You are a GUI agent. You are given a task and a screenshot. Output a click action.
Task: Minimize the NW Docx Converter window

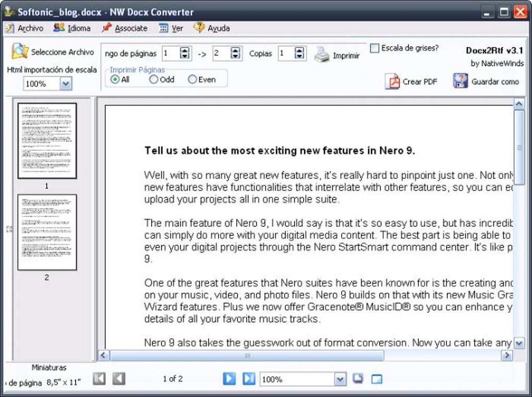click(x=487, y=13)
